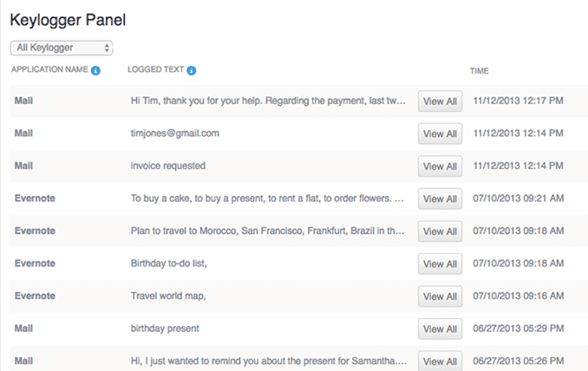This screenshot has width=588, height=371.
Task: View all text of Samantha reminder mail
Action: tap(440, 361)
